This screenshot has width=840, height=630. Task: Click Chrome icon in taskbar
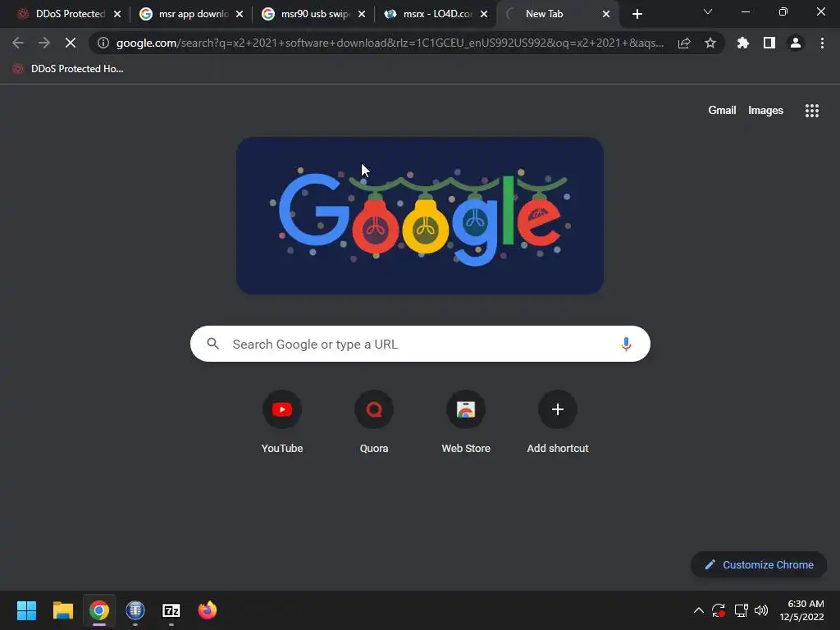(99, 610)
